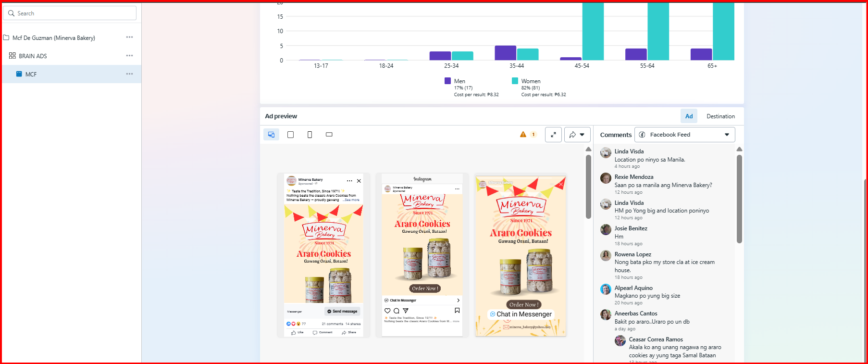Select the vertical mobile preview icon
Screen dimensions: 868x364
click(310, 135)
